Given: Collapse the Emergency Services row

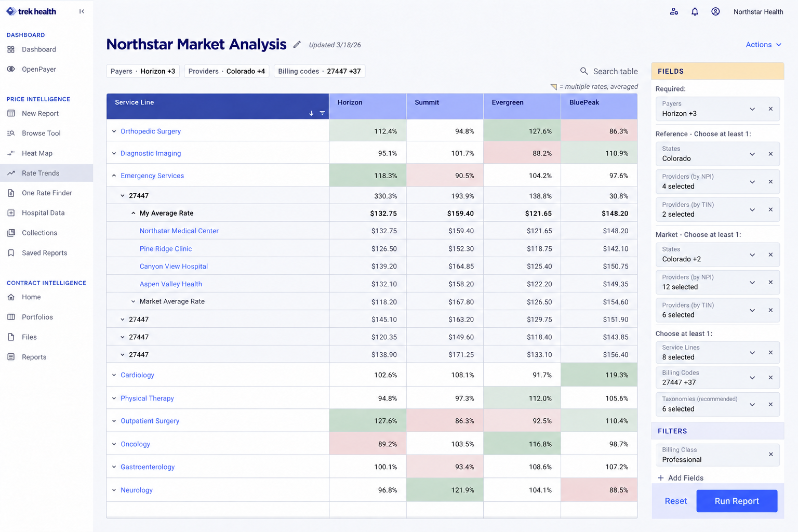Looking at the screenshot, I should tap(114, 176).
